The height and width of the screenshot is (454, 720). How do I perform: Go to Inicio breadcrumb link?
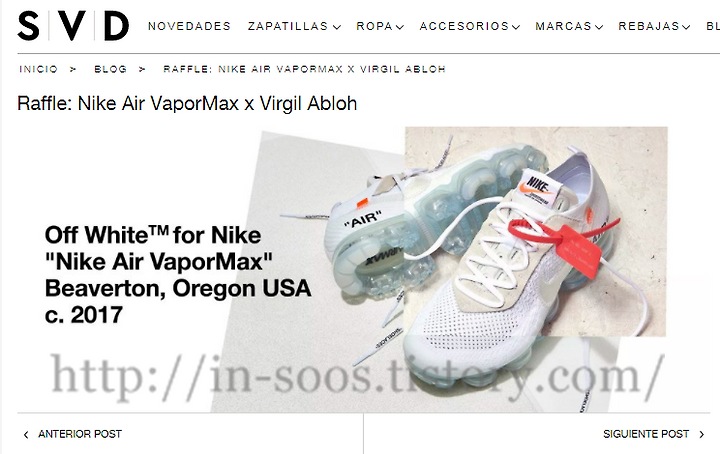39,69
